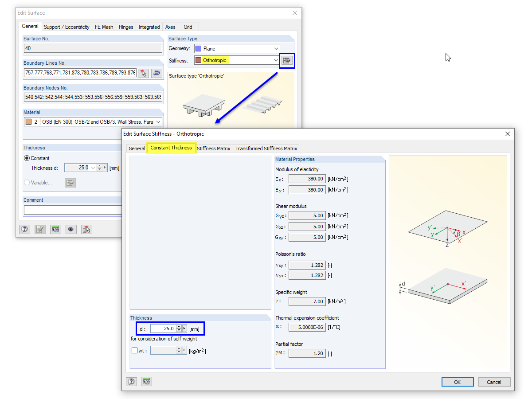Open units and decimal places settings
The height and width of the screenshot is (399, 532).
(55, 229)
